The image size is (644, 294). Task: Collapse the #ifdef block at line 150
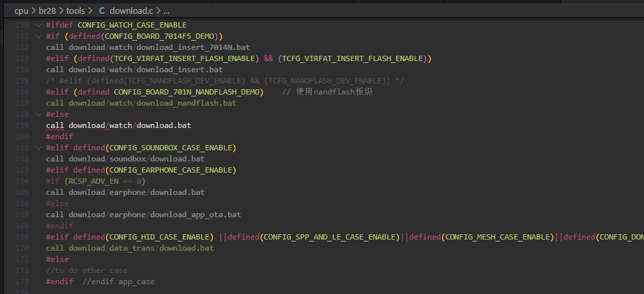[x=39, y=25]
